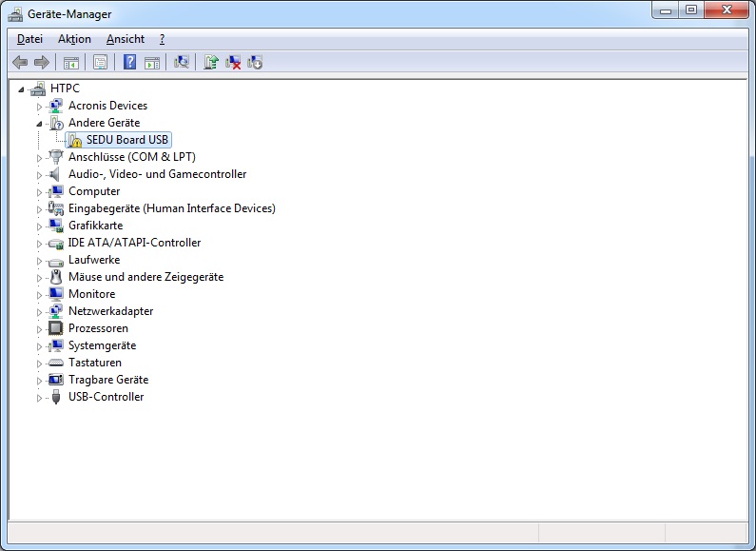The height and width of the screenshot is (551, 756).
Task: Expand the Grafikkarte node
Action: click(x=40, y=226)
